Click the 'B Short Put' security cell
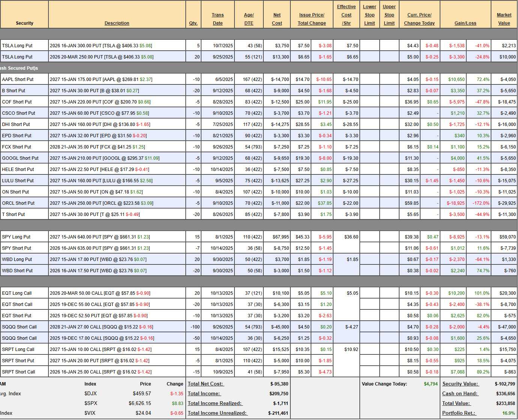The width and height of the screenshot is (518, 420). tap(24, 90)
